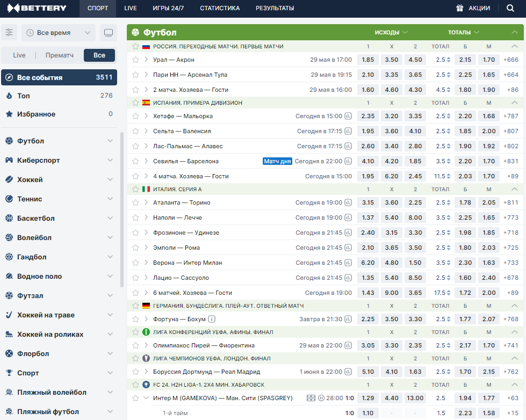Click the Гандбол ball icon

click(9, 257)
